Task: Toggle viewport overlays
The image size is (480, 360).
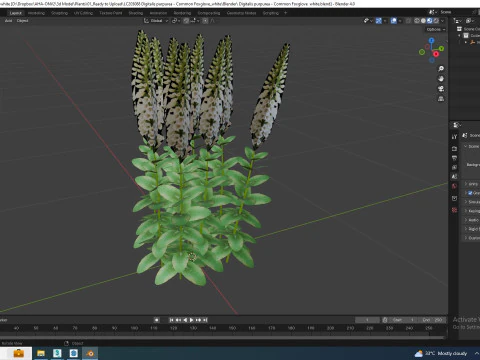Action: click(394, 21)
